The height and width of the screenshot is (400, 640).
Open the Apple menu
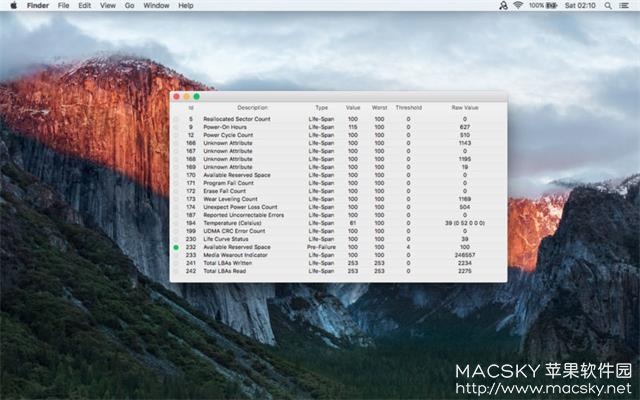point(13,5)
